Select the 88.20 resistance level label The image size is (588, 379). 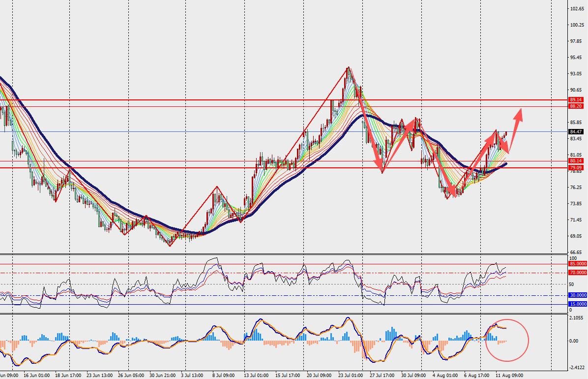[576, 106]
